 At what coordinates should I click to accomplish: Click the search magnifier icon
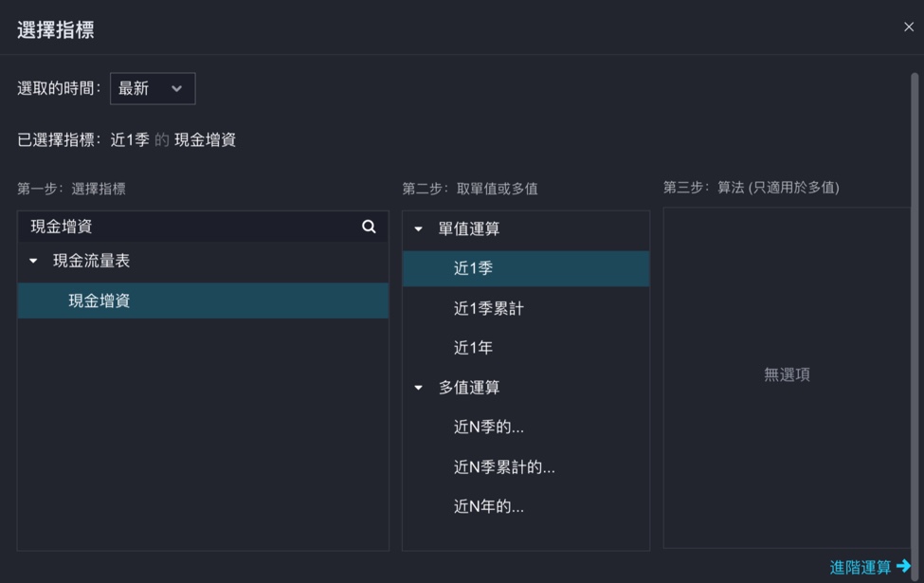pos(369,227)
